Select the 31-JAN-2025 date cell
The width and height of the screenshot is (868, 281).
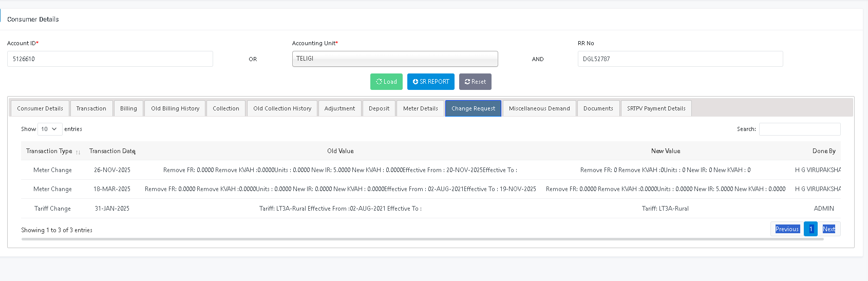click(112, 209)
